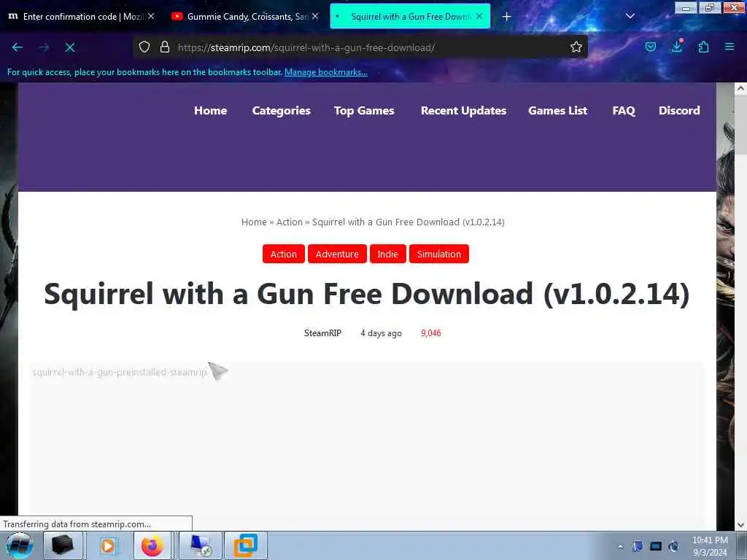Open the Pocket save icon
Viewport: 747px width, 560px height.
[x=650, y=47]
